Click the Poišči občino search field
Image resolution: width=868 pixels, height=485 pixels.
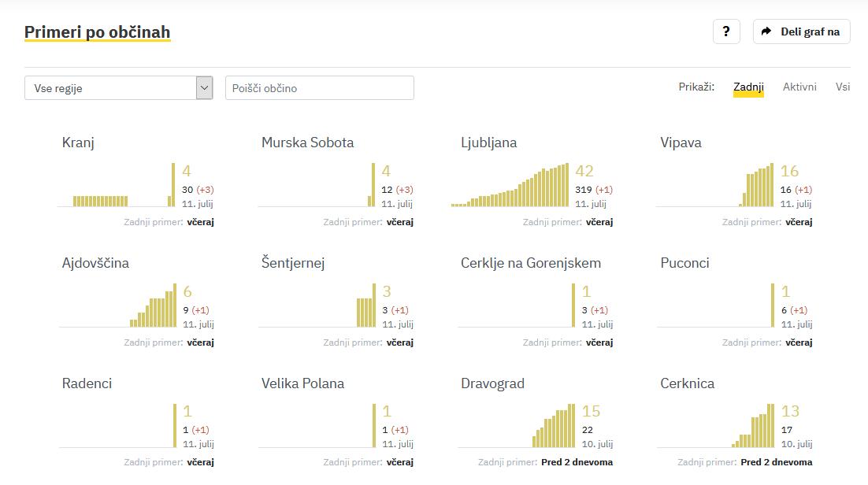pyautogui.click(x=319, y=88)
